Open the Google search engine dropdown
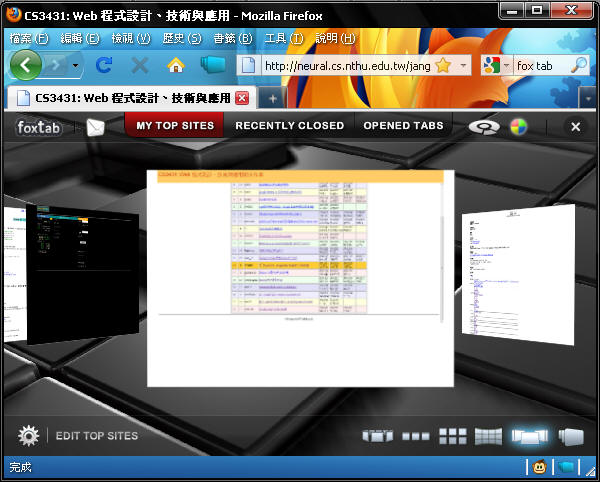 506,65
